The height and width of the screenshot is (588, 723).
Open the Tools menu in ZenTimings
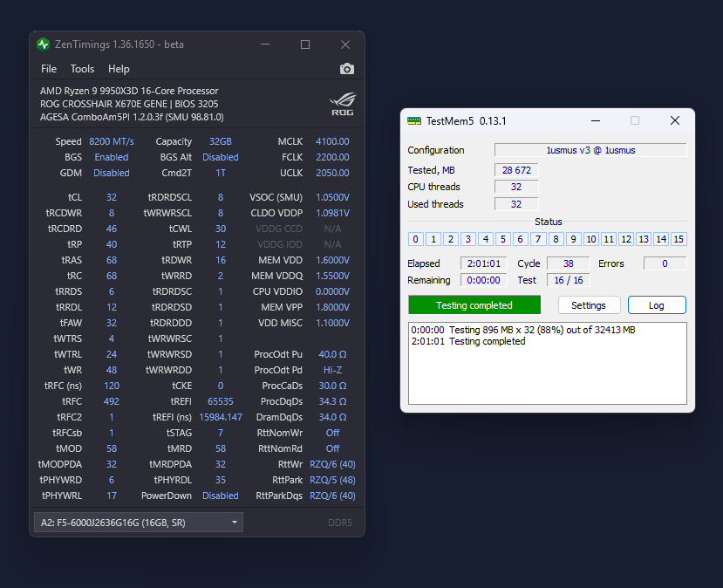click(82, 69)
